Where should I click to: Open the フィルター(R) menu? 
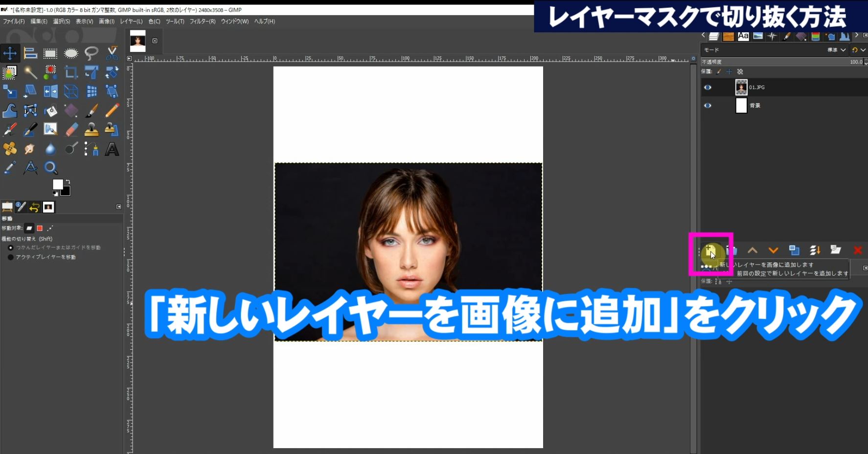point(202,22)
